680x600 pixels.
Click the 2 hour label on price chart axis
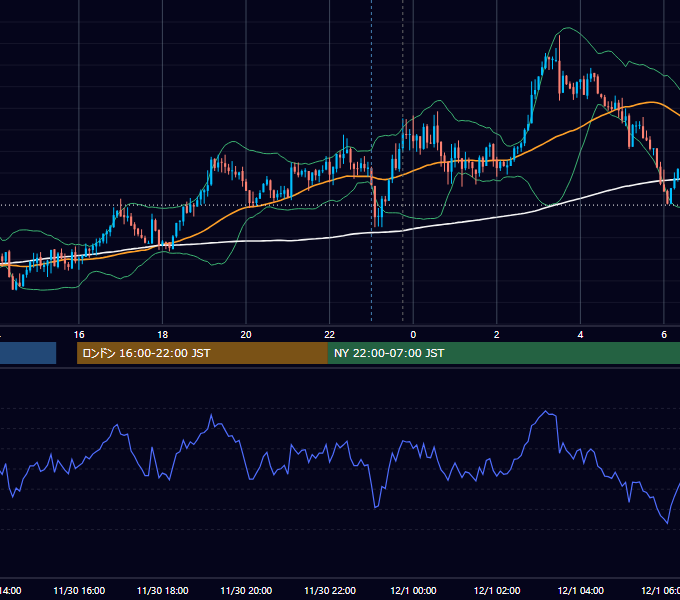[x=497, y=335]
